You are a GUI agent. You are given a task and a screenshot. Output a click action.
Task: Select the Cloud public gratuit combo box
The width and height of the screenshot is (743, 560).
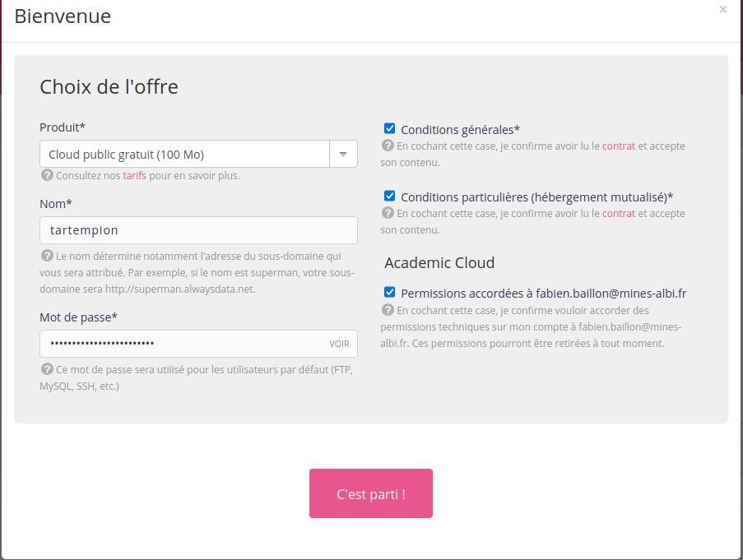pos(185,154)
